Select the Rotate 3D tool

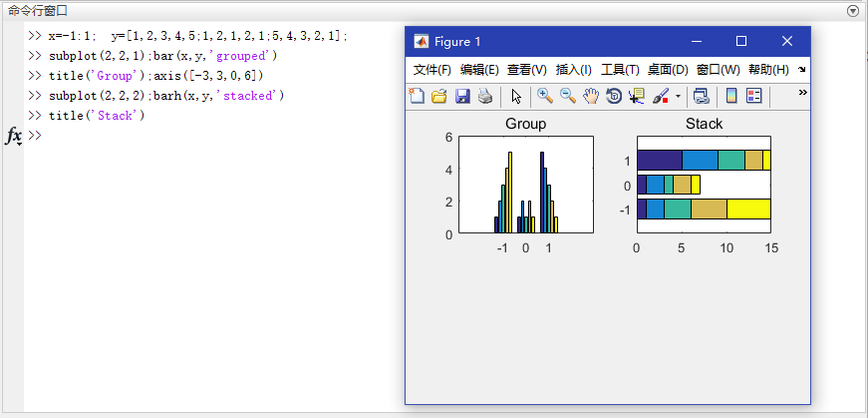pyautogui.click(x=614, y=97)
